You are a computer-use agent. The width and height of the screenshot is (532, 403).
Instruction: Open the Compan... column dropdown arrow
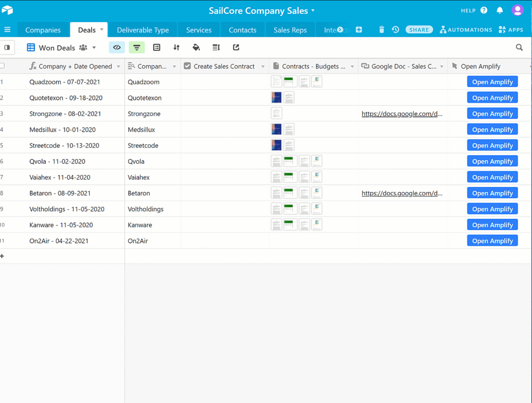(x=174, y=67)
